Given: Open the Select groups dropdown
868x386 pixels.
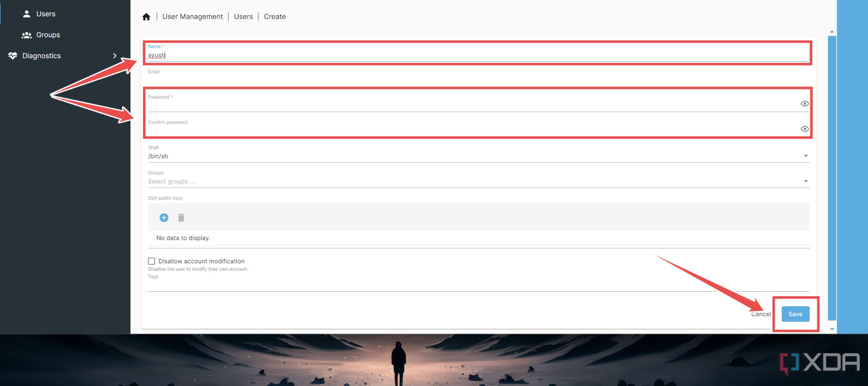Looking at the screenshot, I should coord(478,181).
